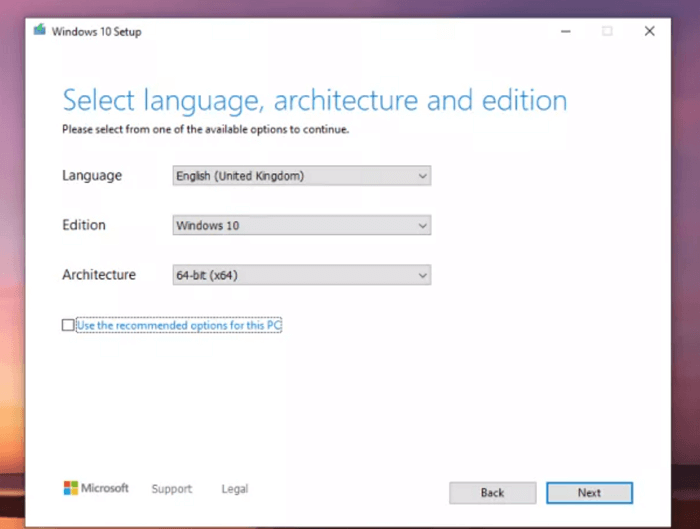
Task: Open the Legal link
Action: click(235, 489)
